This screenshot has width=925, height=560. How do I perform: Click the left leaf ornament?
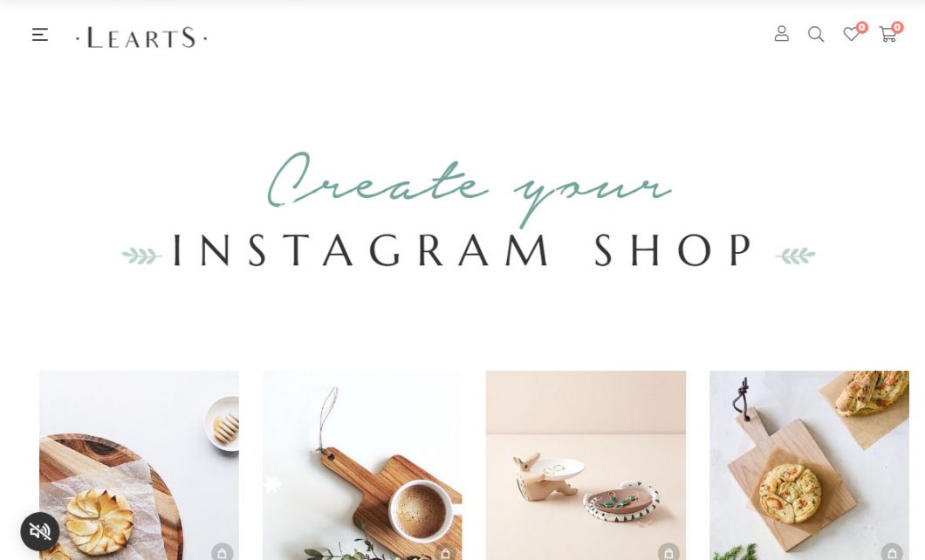tap(141, 256)
